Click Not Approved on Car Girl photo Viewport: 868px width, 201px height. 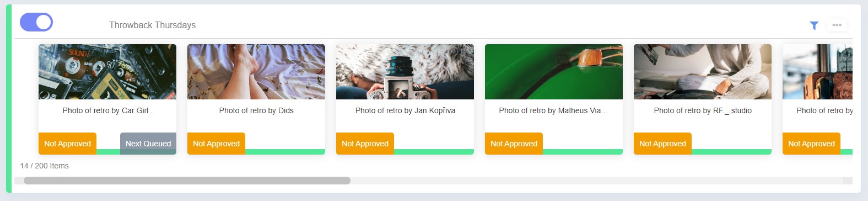coord(67,144)
